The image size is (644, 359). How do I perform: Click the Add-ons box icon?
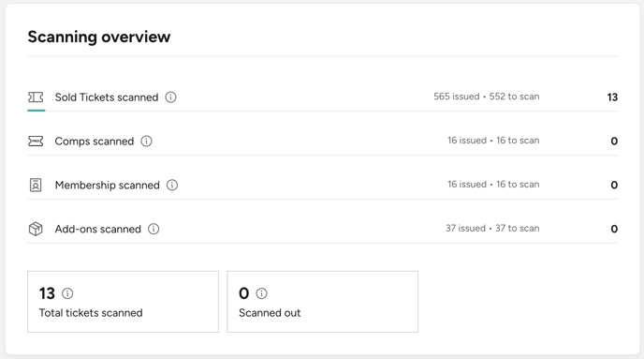pos(36,229)
